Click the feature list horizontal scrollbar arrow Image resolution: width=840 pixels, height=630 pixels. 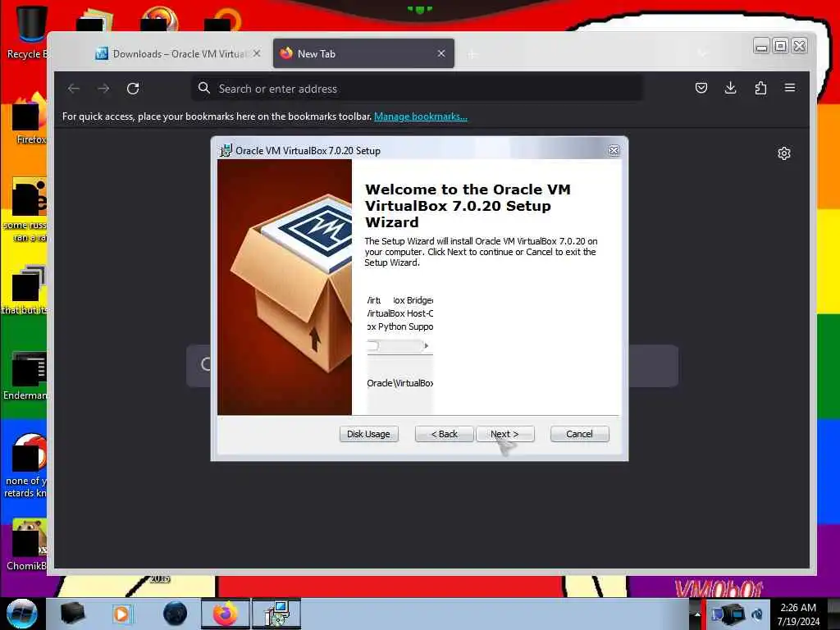pyautogui.click(x=427, y=346)
